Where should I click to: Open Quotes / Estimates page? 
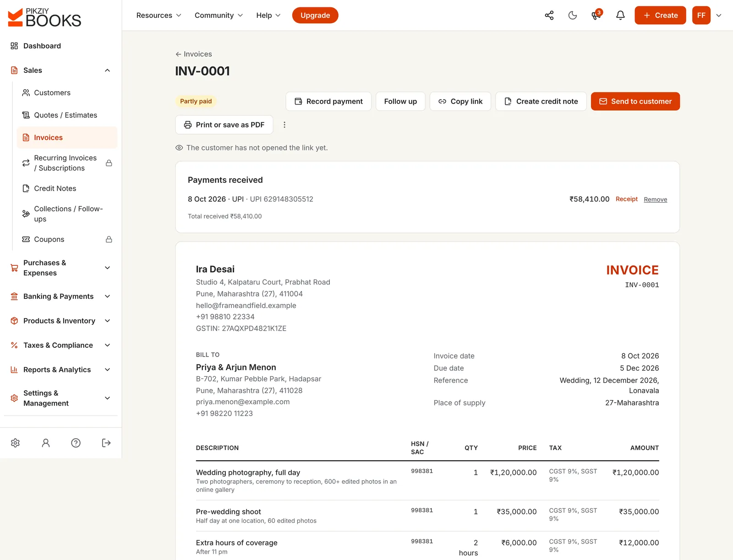point(67,115)
